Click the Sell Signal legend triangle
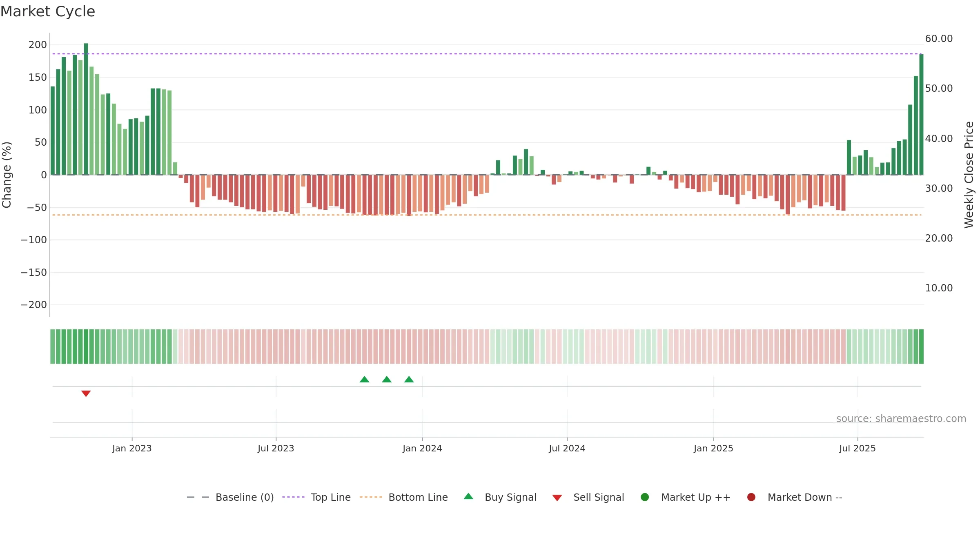 (557, 498)
